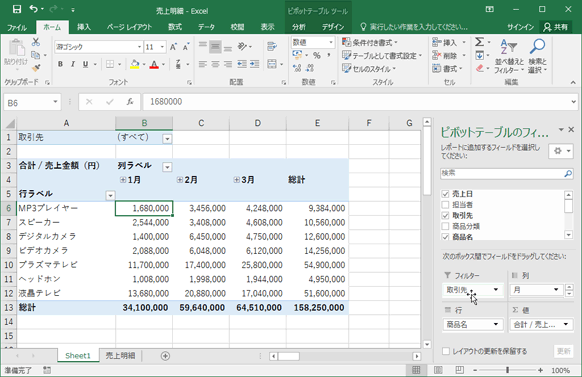Open the font name dropdown
Image resolution: width=582 pixels, height=377 pixels.
click(x=140, y=47)
